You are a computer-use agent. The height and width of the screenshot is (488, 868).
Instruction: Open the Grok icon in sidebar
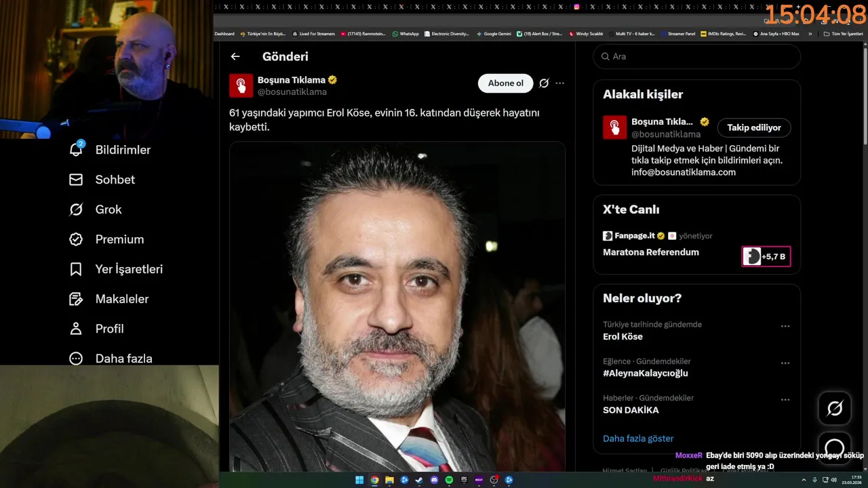pos(76,209)
